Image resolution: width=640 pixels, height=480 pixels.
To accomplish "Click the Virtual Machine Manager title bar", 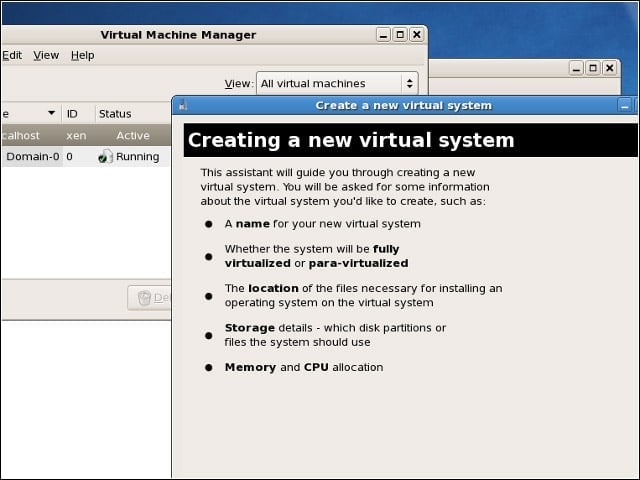I will 178,35.
